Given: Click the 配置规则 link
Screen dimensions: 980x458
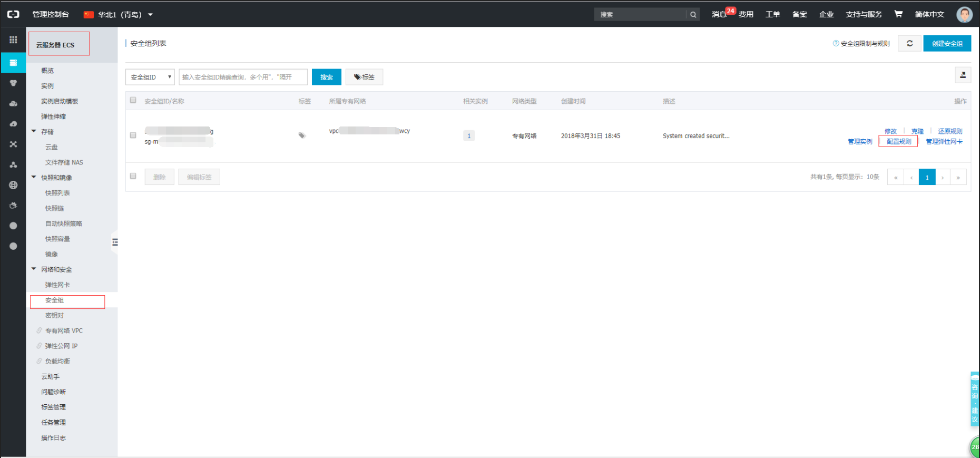Looking at the screenshot, I should click(x=898, y=141).
